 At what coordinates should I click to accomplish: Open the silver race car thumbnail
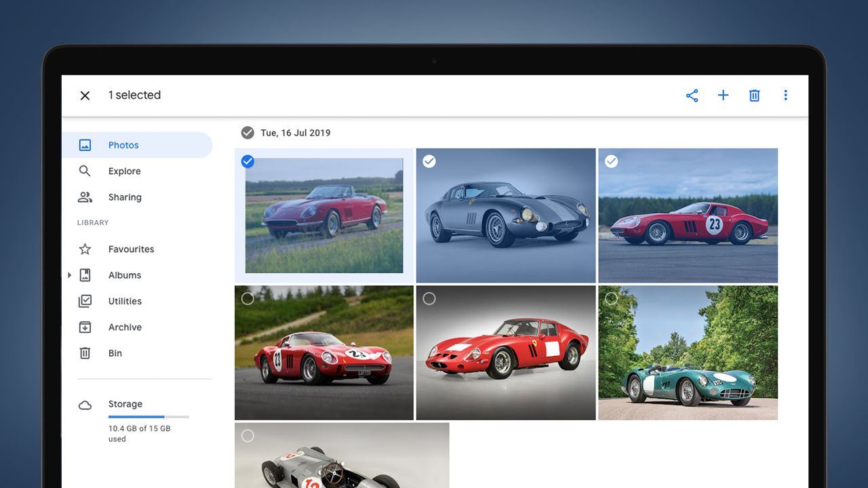pyautogui.click(x=342, y=455)
